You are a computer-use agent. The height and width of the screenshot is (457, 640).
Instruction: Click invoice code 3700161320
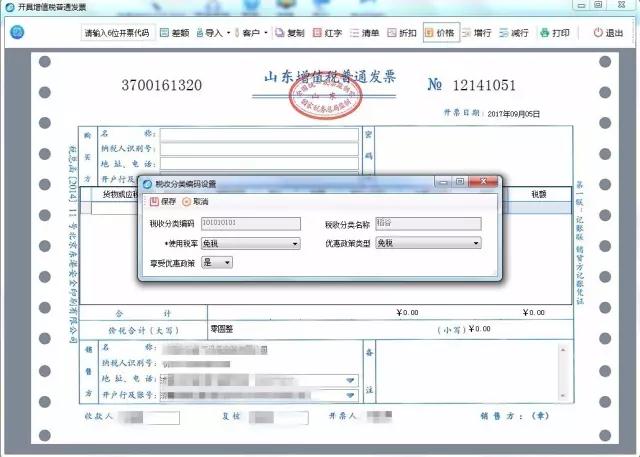pos(162,85)
